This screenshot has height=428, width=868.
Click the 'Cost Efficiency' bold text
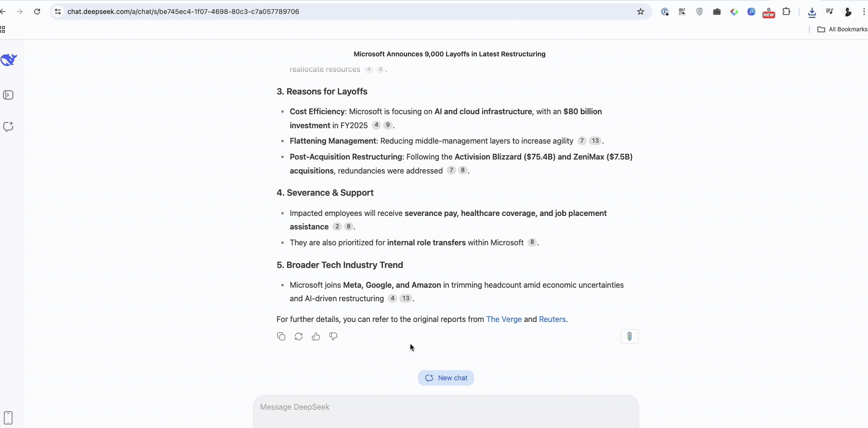point(317,111)
